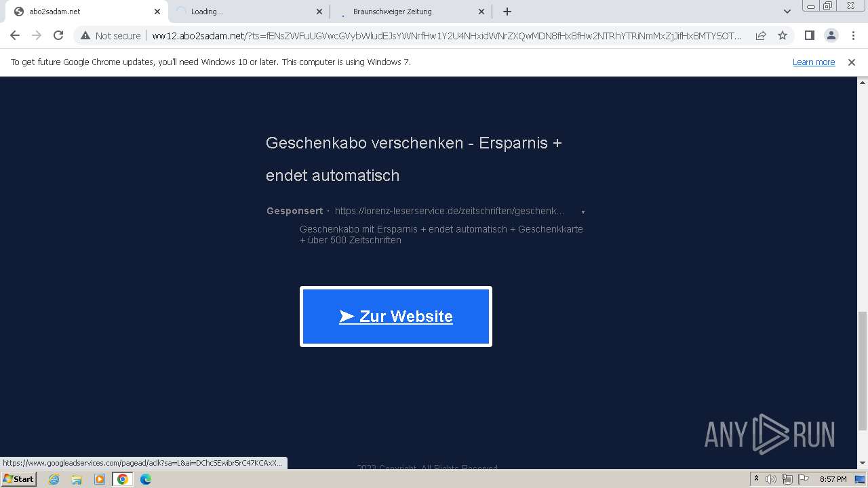The image size is (868, 488).
Task: Toggle the browser side panel
Action: coord(809,36)
